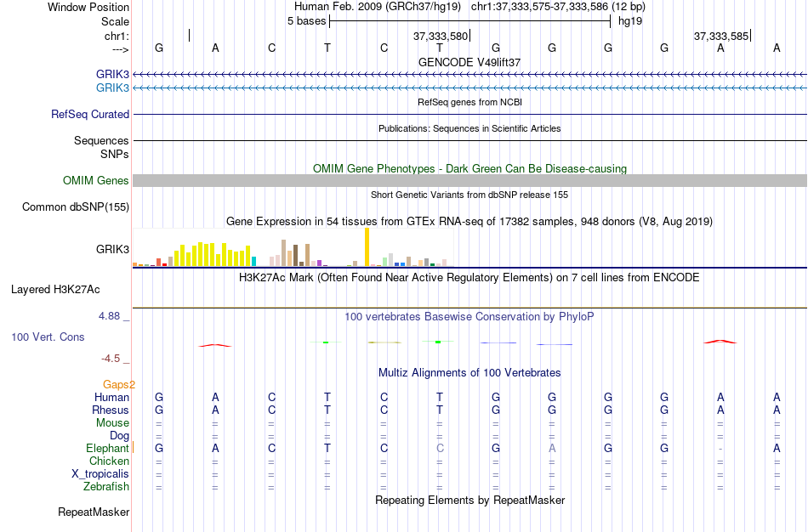The width and height of the screenshot is (808, 532).
Task: Click the tall gold GTEx expression bar
Action: (367, 246)
